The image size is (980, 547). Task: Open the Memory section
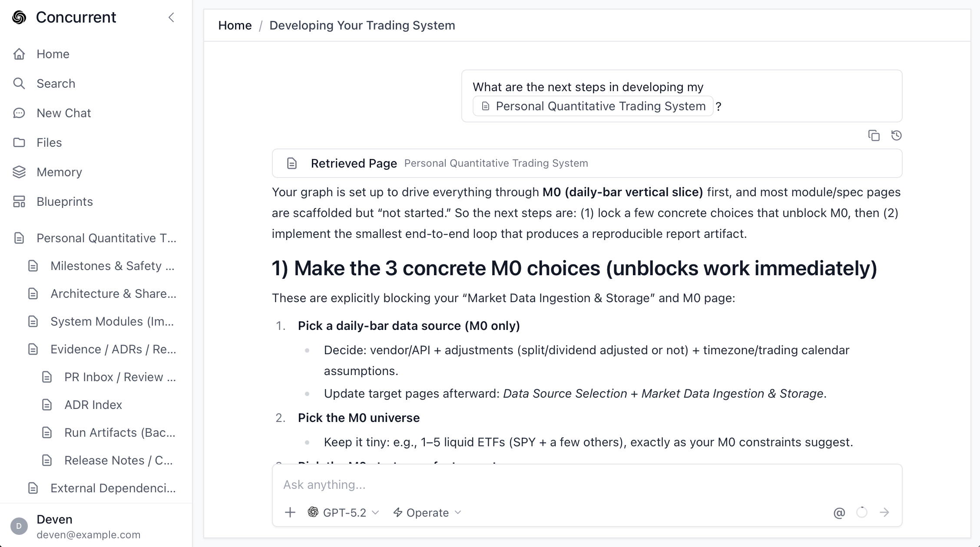click(x=59, y=172)
